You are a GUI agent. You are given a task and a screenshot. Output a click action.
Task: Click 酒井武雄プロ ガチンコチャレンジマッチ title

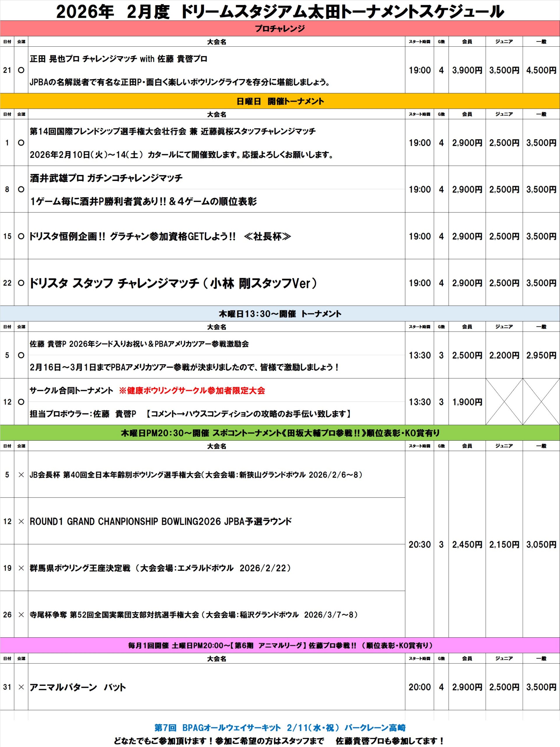coord(106,178)
